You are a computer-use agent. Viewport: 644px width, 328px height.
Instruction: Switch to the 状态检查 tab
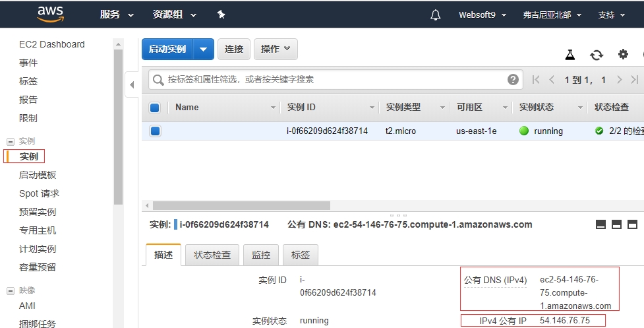click(x=212, y=255)
